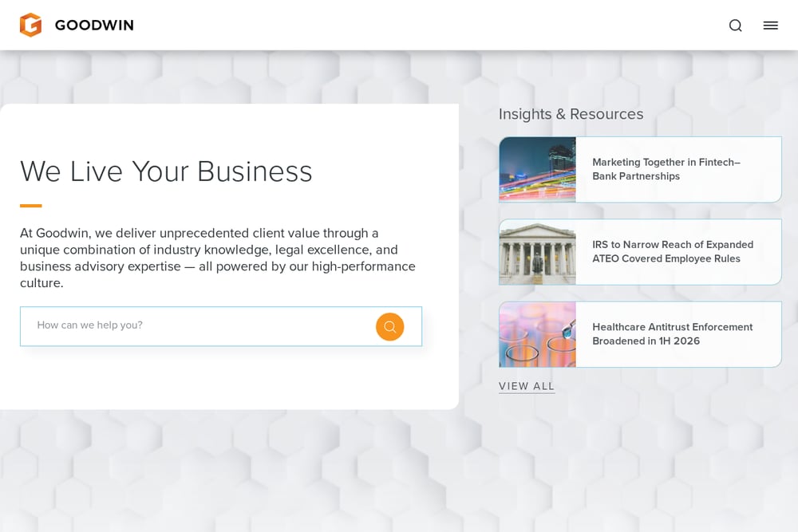
Task: Open the header search magnifier icon
Action: 736,26
